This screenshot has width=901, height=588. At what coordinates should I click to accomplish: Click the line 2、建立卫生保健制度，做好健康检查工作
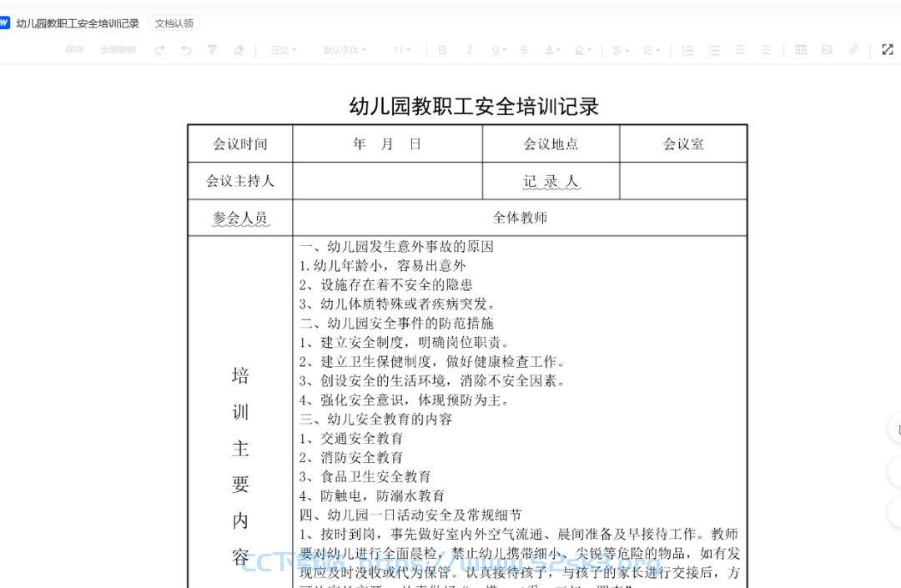[432, 362]
